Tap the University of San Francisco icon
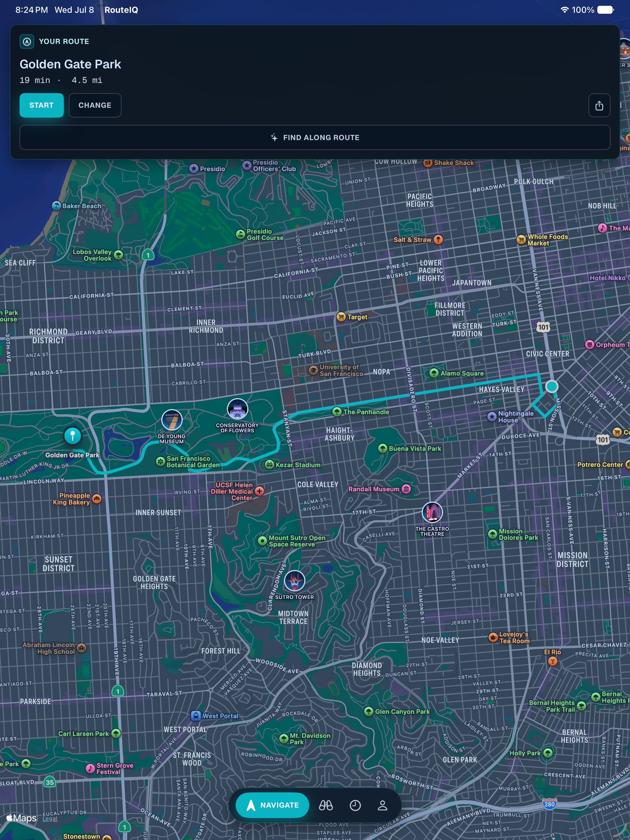 click(x=313, y=370)
